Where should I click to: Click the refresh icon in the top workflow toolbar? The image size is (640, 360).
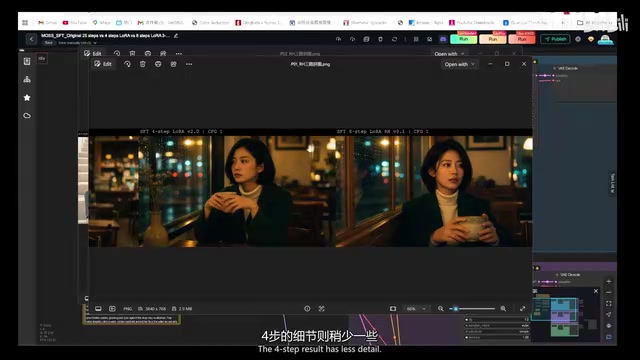click(x=394, y=39)
